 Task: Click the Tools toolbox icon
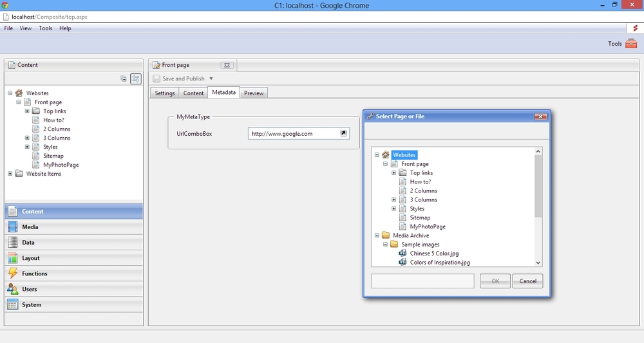630,44
